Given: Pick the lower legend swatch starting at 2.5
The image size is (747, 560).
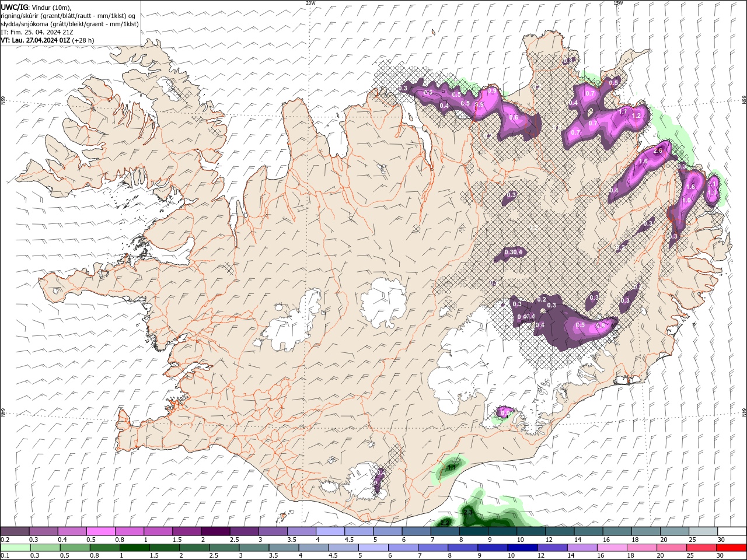Looking at the screenshot, I should click(x=224, y=548).
